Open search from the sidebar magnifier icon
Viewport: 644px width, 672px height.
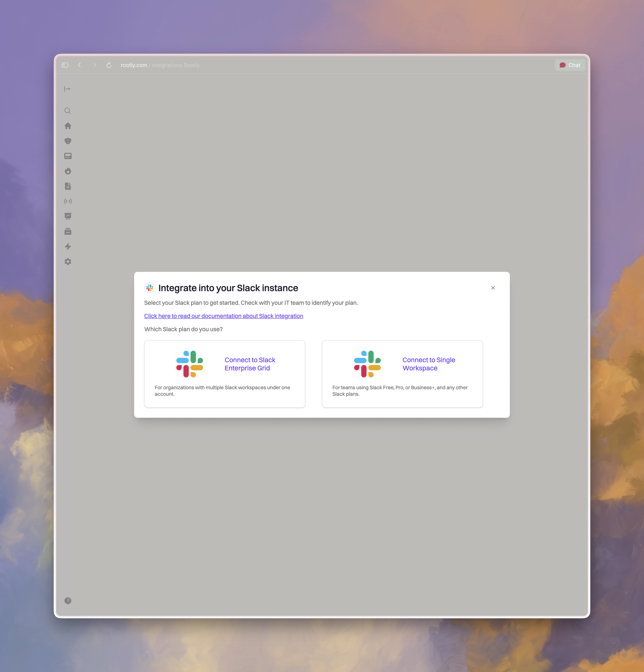click(x=68, y=111)
